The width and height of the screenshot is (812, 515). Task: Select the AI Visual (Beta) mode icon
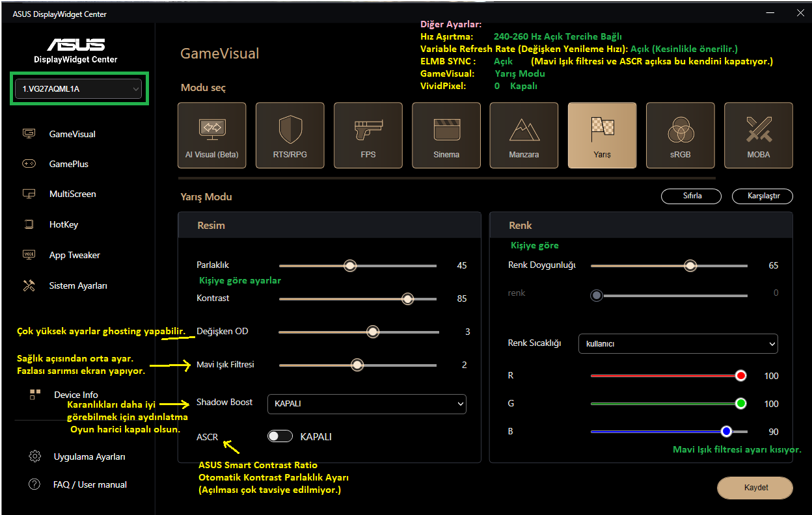(211, 135)
